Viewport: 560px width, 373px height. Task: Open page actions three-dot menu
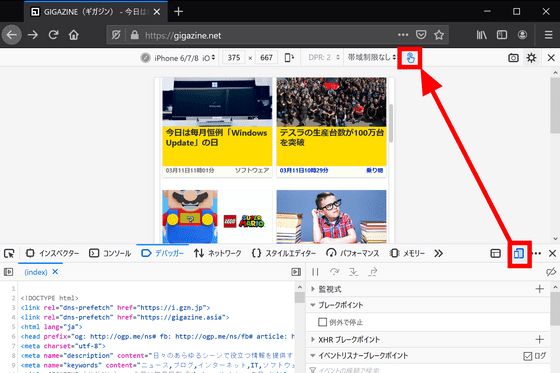click(403, 35)
